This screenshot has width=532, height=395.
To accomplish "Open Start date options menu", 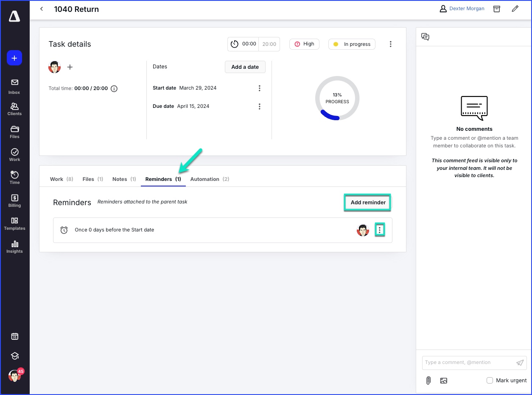I will [260, 88].
